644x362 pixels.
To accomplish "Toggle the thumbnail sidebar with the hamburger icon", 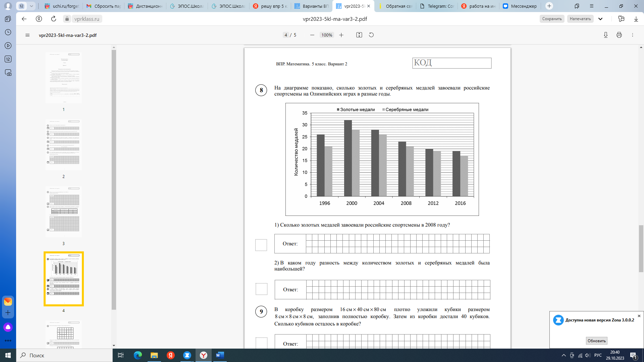I will 28,35.
